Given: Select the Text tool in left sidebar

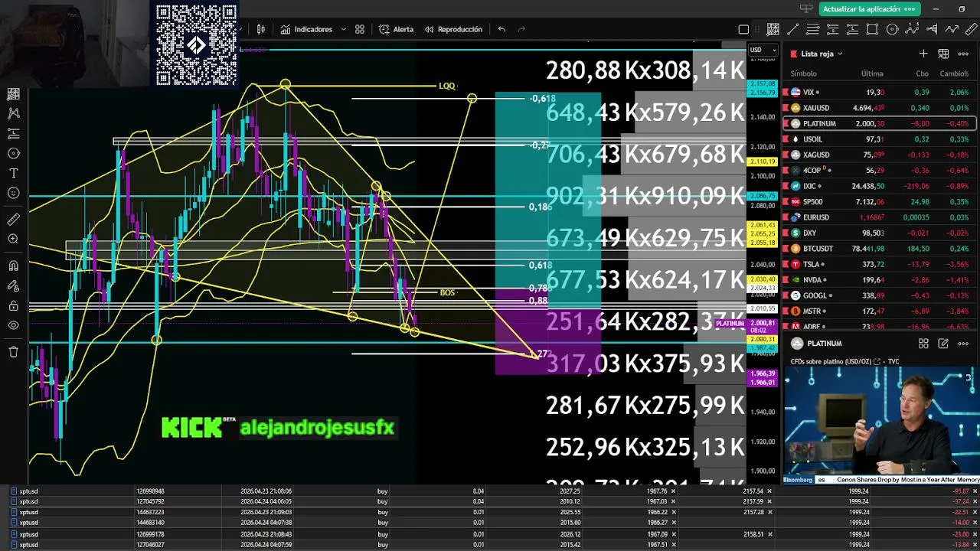Looking at the screenshot, I should click(x=13, y=173).
